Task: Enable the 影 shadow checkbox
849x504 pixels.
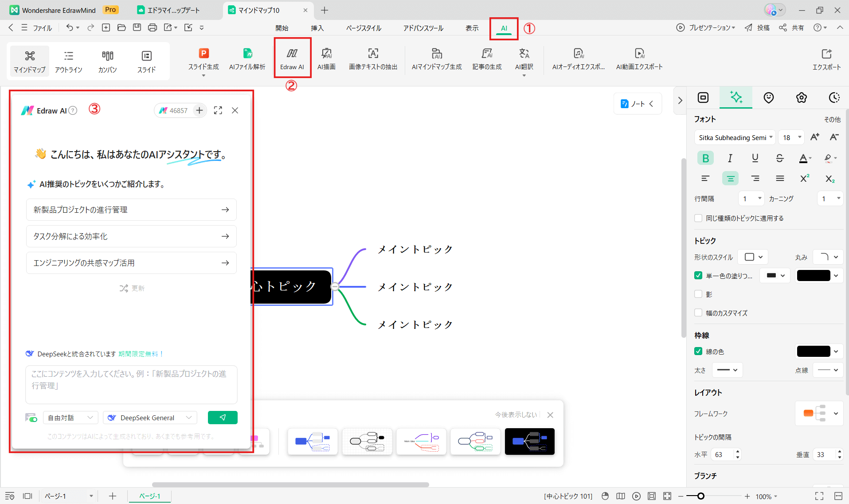Action: coord(698,294)
